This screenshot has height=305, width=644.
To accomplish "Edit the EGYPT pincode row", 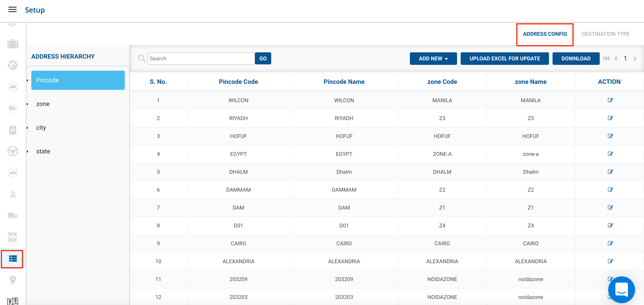I will coord(610,154).
